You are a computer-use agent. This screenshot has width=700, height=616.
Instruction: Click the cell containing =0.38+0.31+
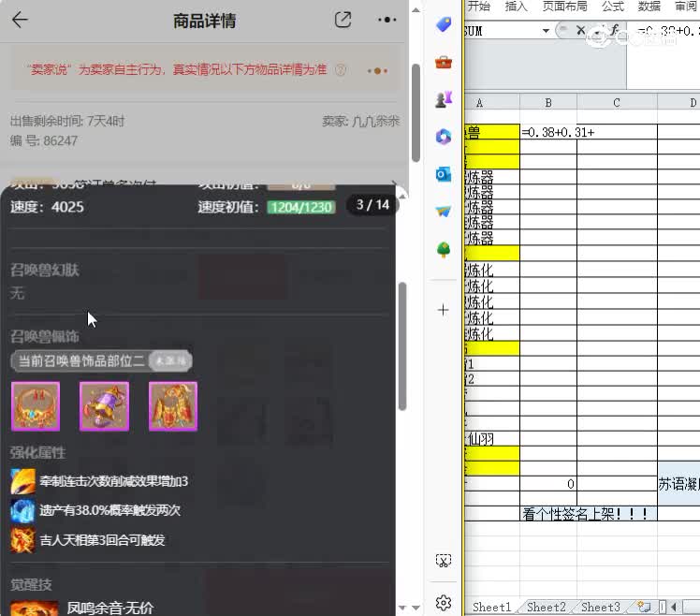click(x=548, y=132)
